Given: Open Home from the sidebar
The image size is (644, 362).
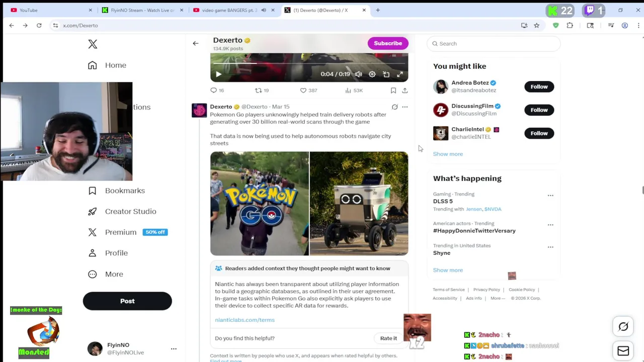Looking at the screenshot, I should 107,65.
